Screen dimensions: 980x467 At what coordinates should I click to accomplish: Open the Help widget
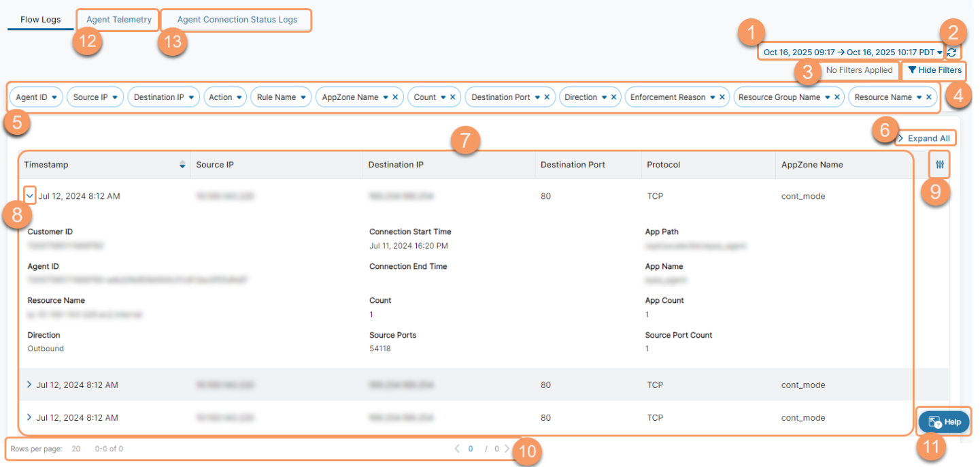click(944, 422)
